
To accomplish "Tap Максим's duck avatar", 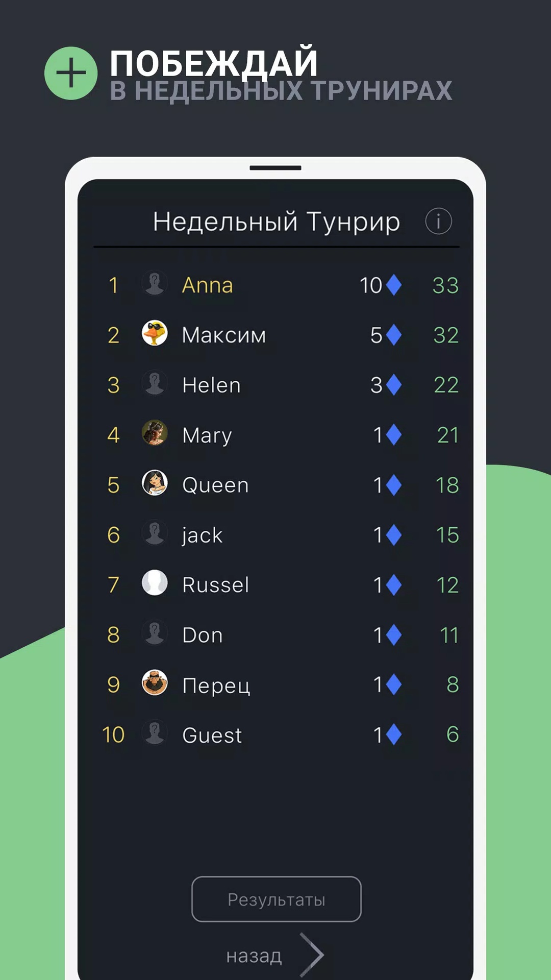I will [155, 333].
